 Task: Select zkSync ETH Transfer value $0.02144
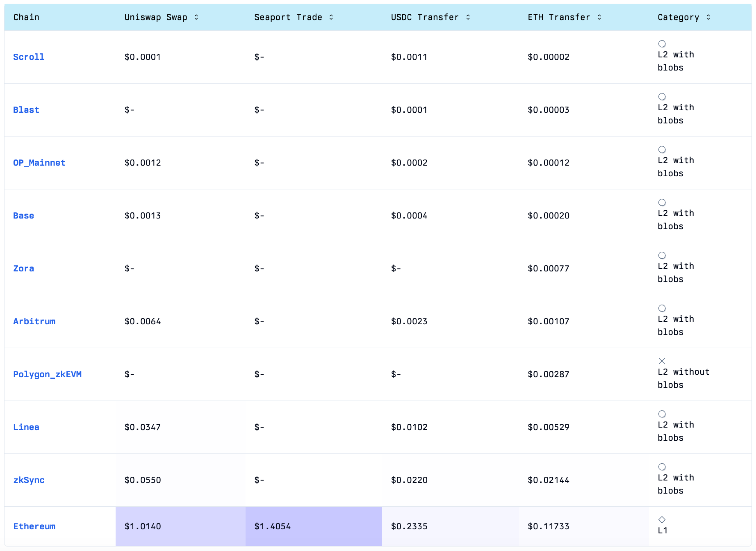(x=549, y=480)
